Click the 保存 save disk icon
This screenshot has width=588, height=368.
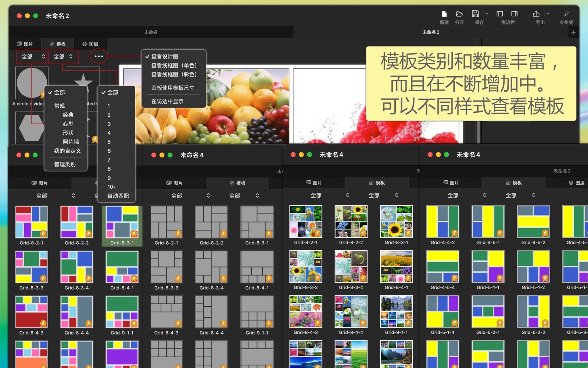point(476,14)
